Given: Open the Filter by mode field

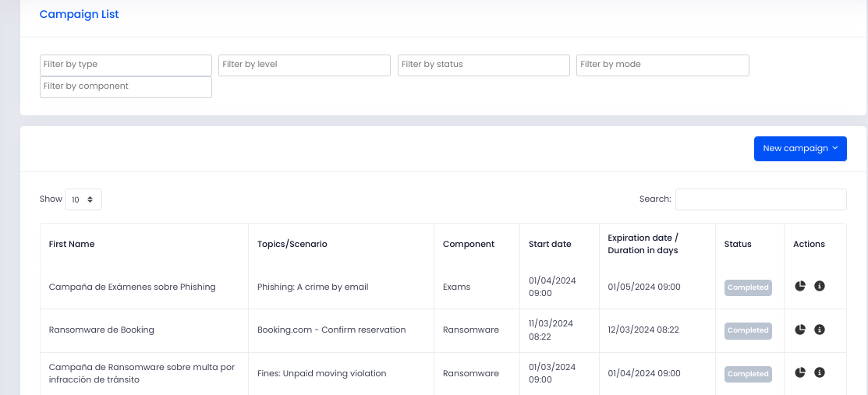Looking at the screenshot, I should [x=663, y=65].
